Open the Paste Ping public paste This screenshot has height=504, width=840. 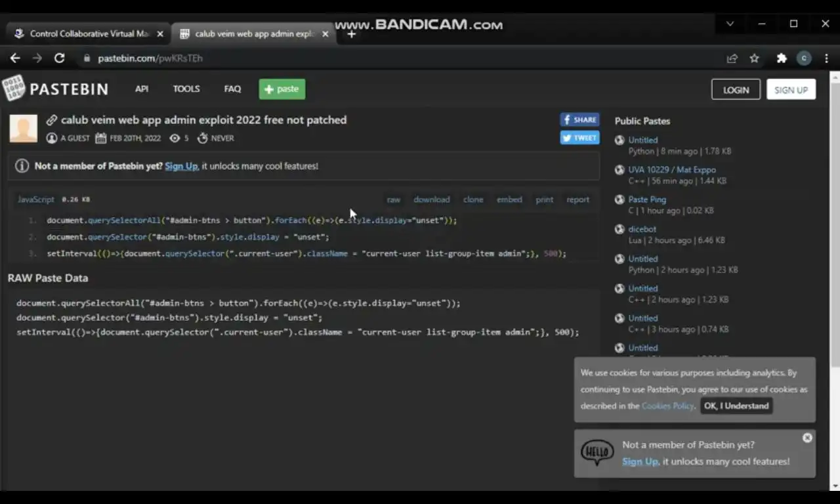click(647, 199)
